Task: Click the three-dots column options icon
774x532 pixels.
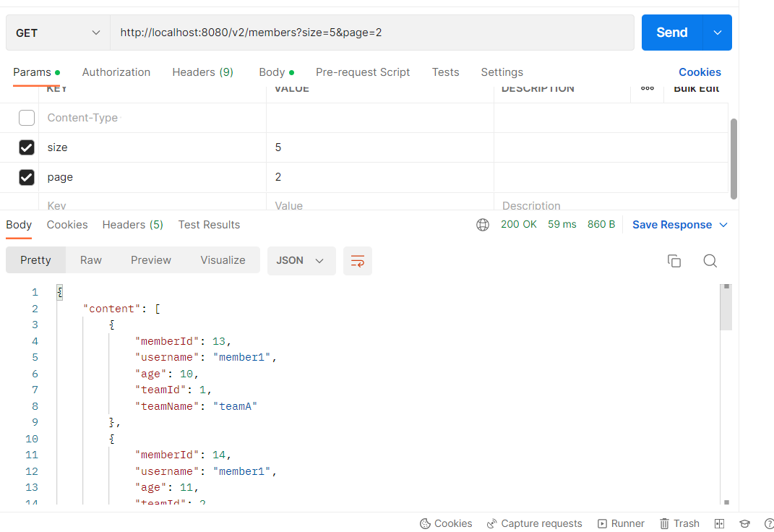Action: [x=647, y=88]
